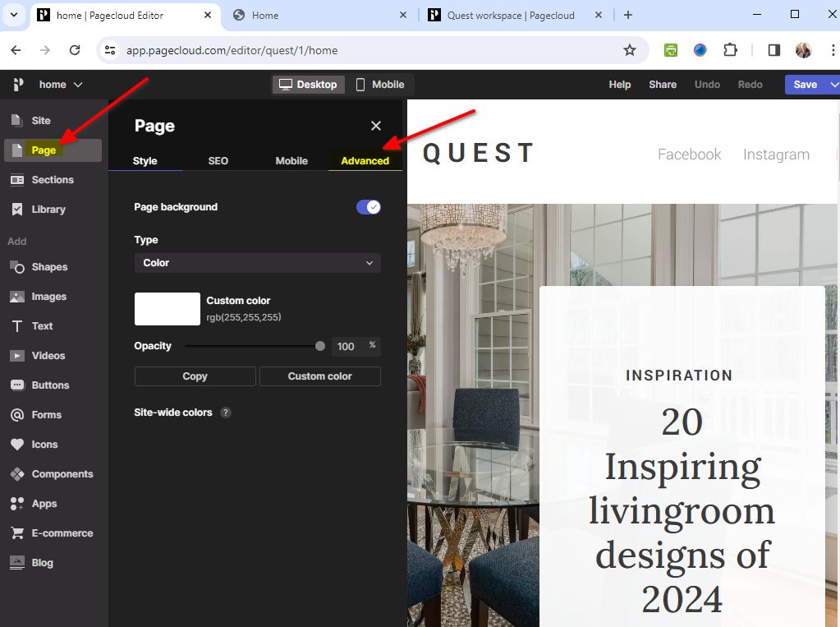Select the QUEST logo text
This screenshot has width=840, height=627.
click(479, 153)
